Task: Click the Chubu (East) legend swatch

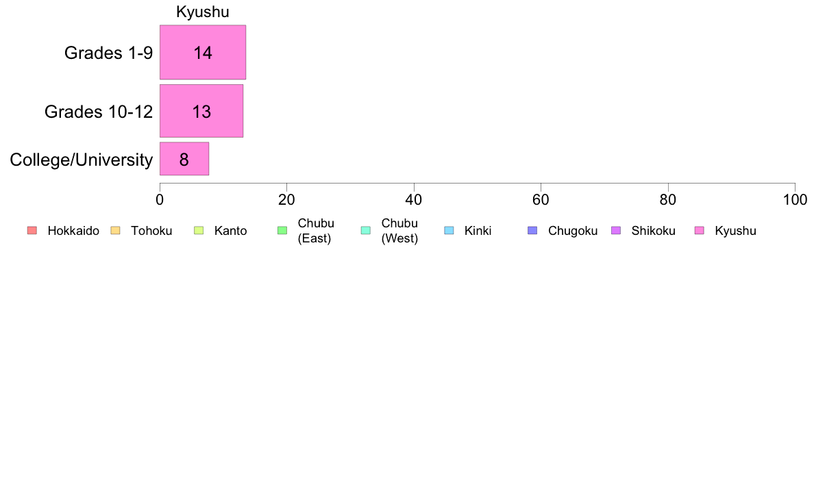Action: 282,231
